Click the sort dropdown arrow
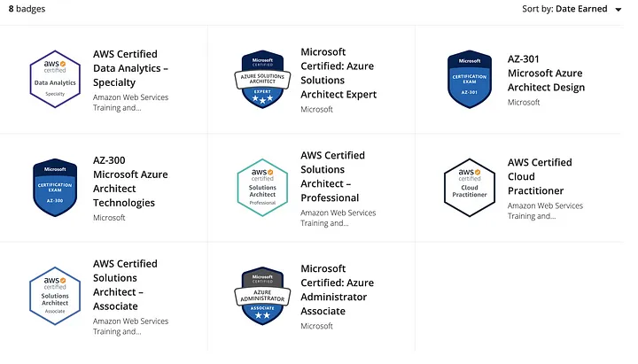This screenshot has width=638, height=364. click(619, 10)
